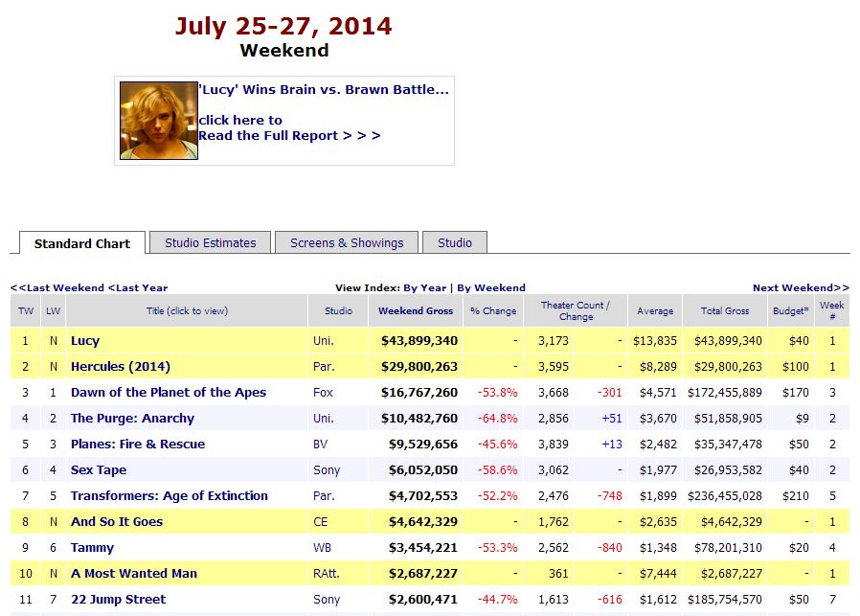The width and height of the screenshot is (860, 616).
Task: Open The Purge: Anarchy details
Action: (132, 419)
